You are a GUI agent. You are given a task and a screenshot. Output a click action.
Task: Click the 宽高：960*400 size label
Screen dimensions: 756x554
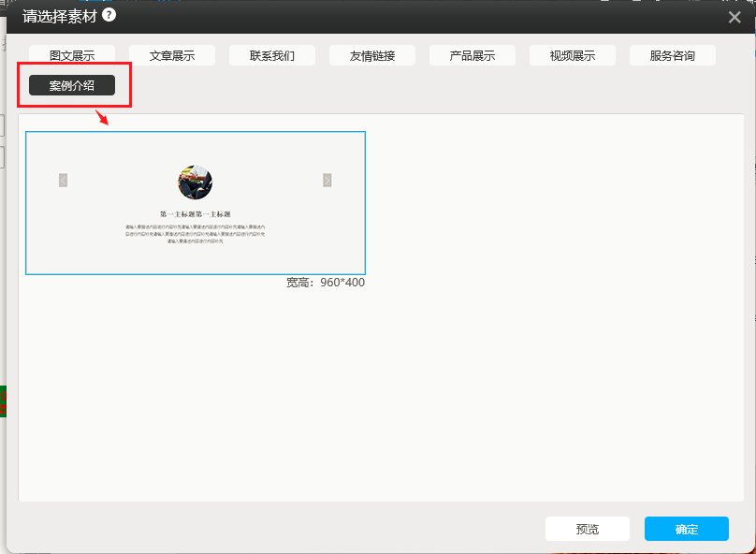coord(326,283)
